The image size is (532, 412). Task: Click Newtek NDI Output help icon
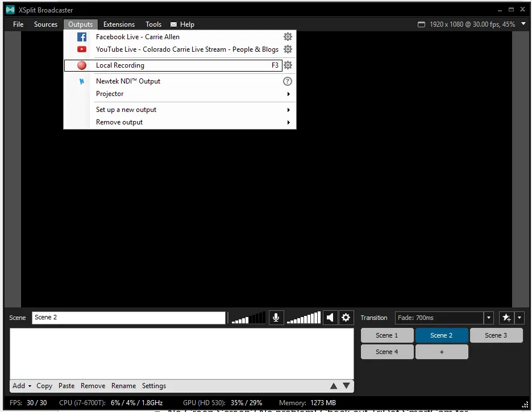coord(288,81)
